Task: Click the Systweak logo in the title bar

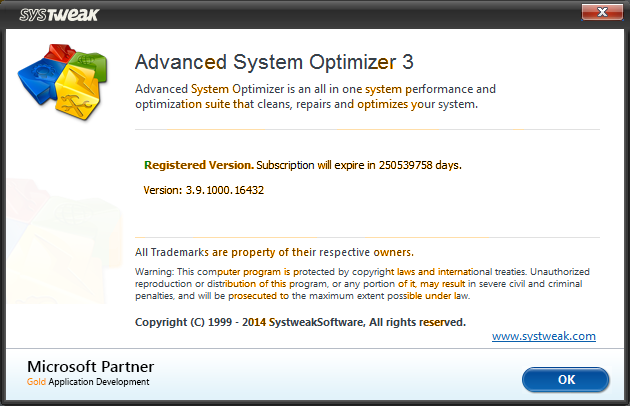Action: click(x=59, y=15)
